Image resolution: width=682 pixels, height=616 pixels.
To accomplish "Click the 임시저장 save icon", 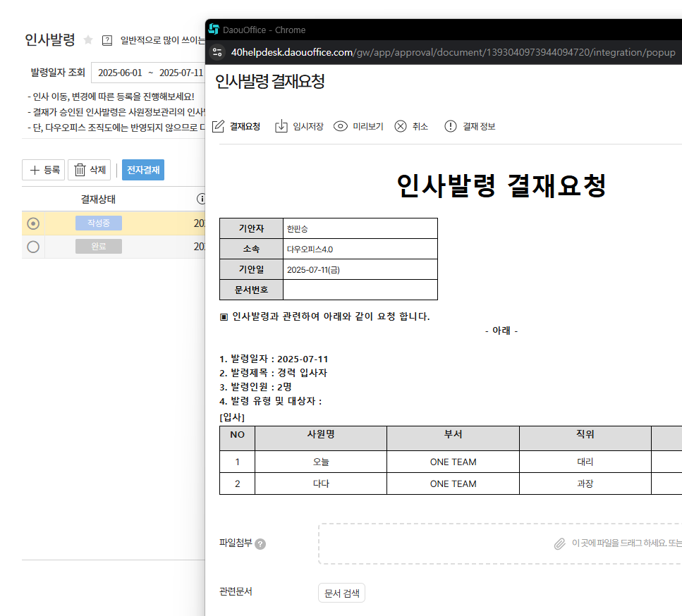I will coord(281,126).
